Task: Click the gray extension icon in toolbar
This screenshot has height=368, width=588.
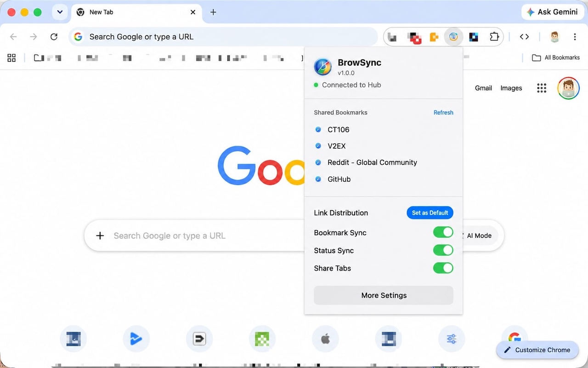Action: (392, 37)
